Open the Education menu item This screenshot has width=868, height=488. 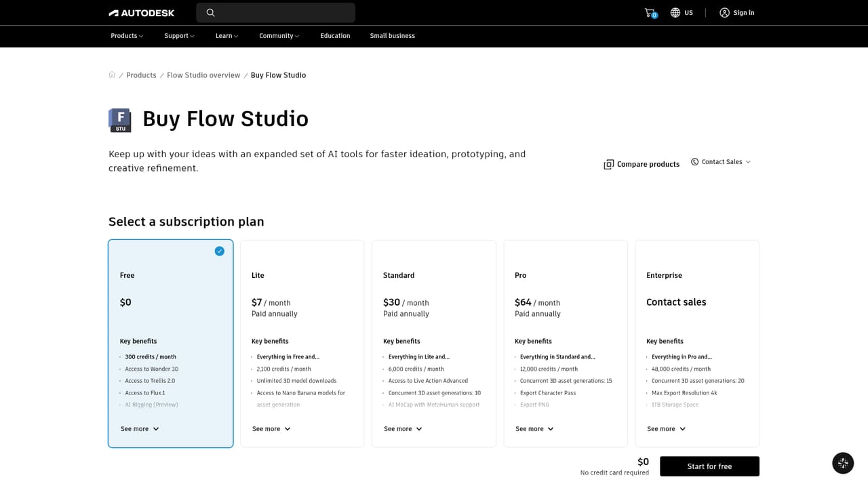coord(335,36)
